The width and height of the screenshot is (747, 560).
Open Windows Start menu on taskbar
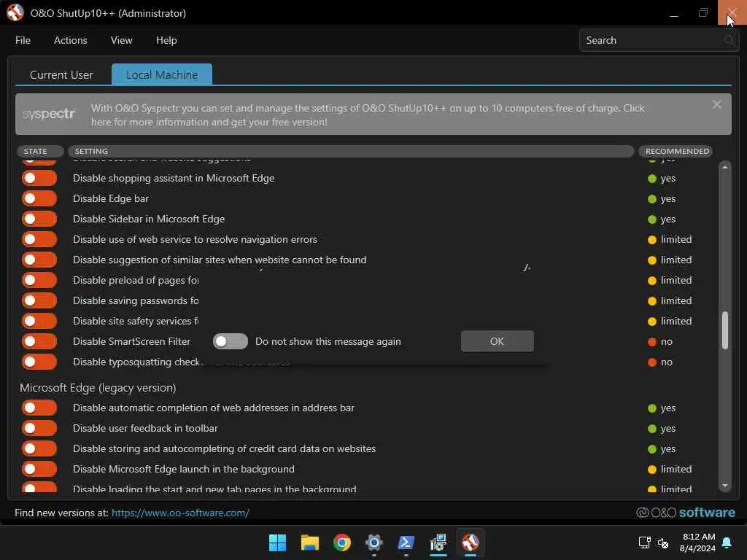click(277, 542)
